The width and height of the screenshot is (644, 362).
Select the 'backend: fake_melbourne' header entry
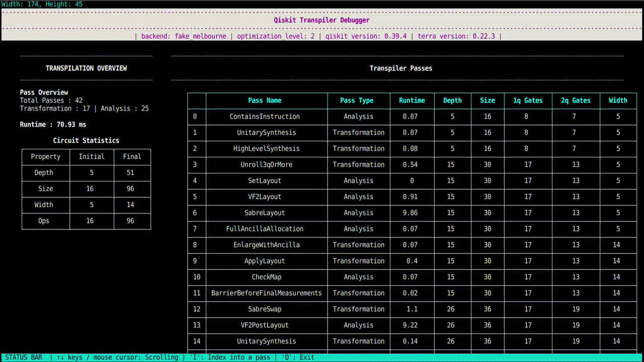pos(184,36)
